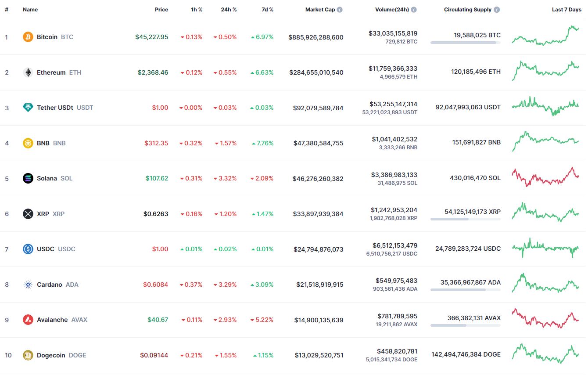Click the Tether USDt logo icon
This screenshot has height=375, width=588.
point(28,108)
